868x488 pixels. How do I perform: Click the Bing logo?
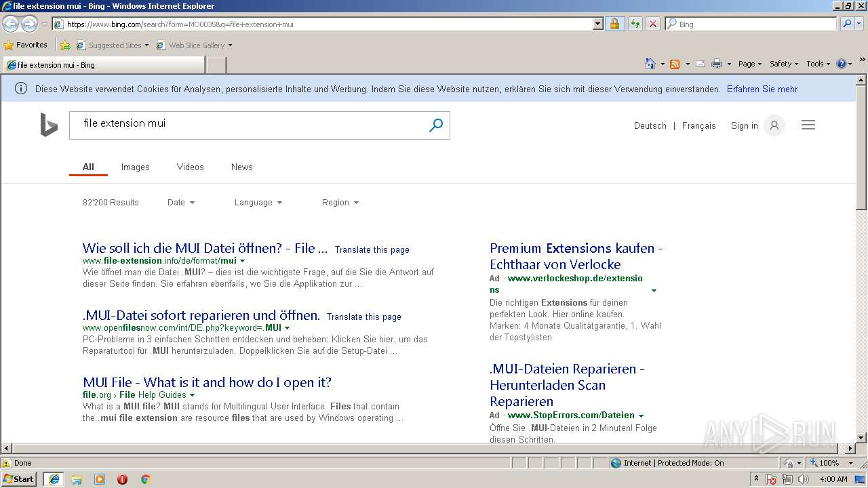49,125
